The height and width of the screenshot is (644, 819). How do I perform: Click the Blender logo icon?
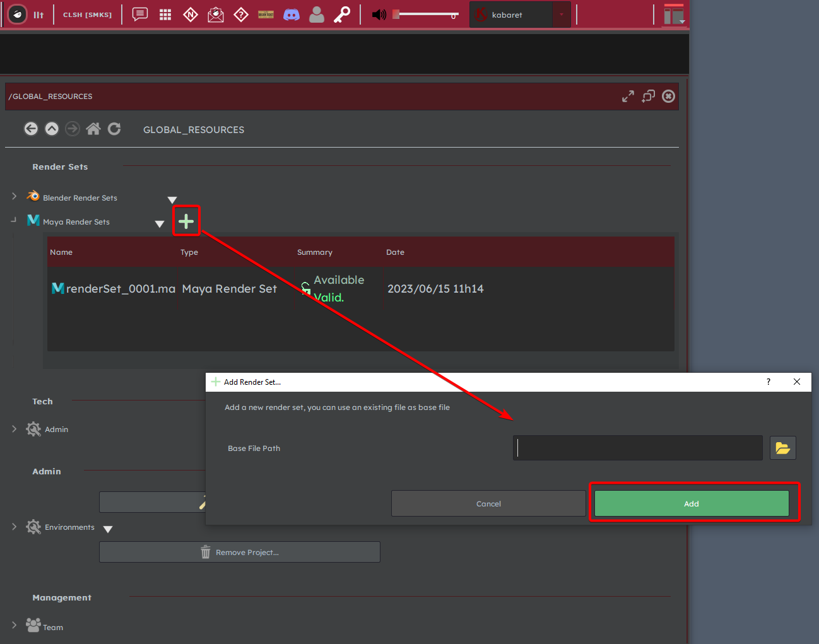(x=33, y=196)
